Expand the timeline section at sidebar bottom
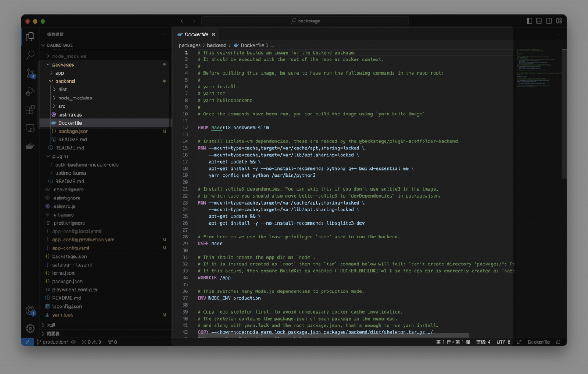The image size is (588, 374). tap(53, 333)
